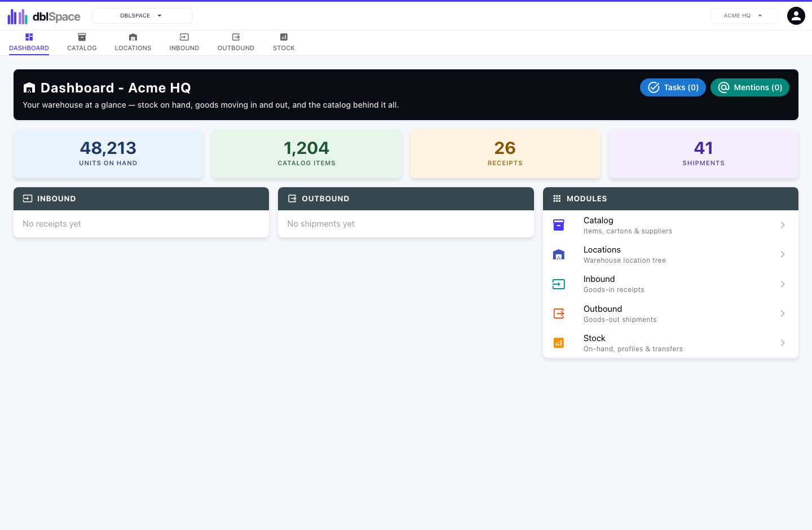Click the Dashboard tab icon

tap(29, 37)
